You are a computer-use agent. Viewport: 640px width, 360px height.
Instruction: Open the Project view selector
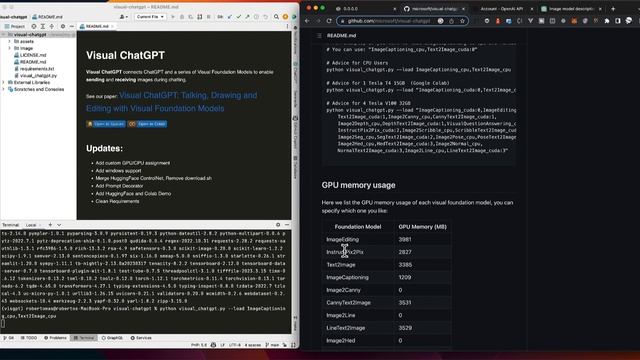point(15,26)
